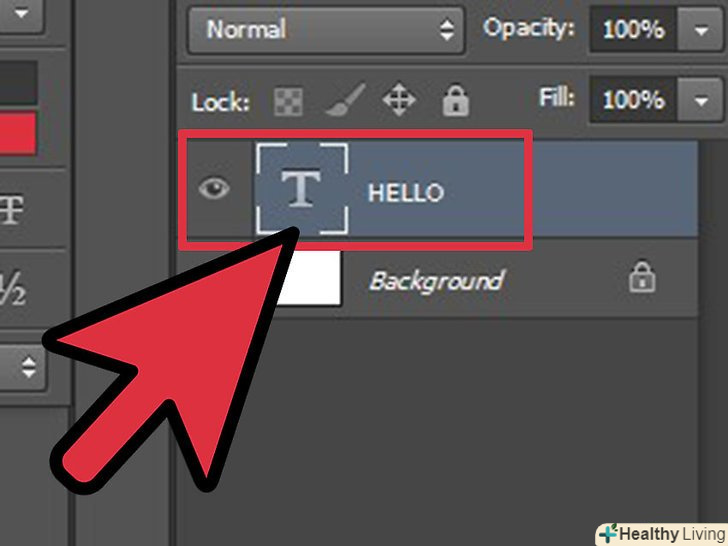Click the Opacity 100% value field
This screenshot has width=728, height=546.
(x=633, y=30)
